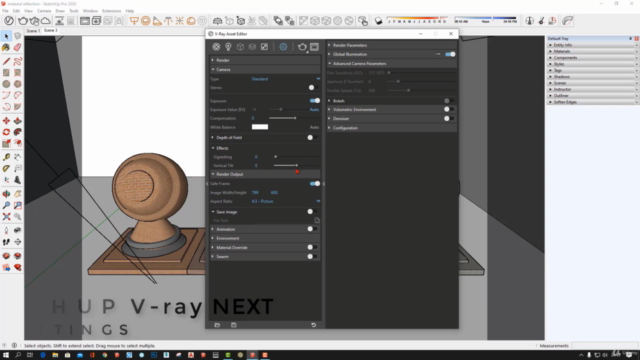Disable Global Illumination switch
640x360 pixels.
450,54
